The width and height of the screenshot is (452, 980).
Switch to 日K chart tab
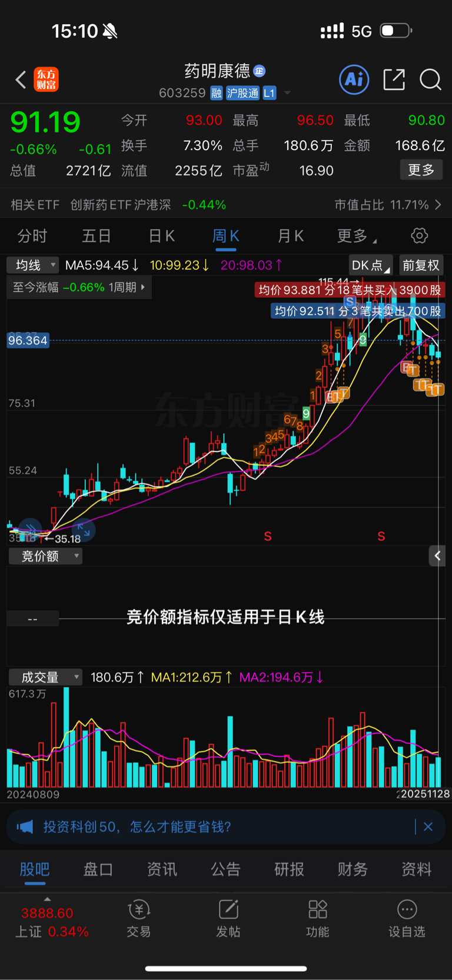[161, 236]
